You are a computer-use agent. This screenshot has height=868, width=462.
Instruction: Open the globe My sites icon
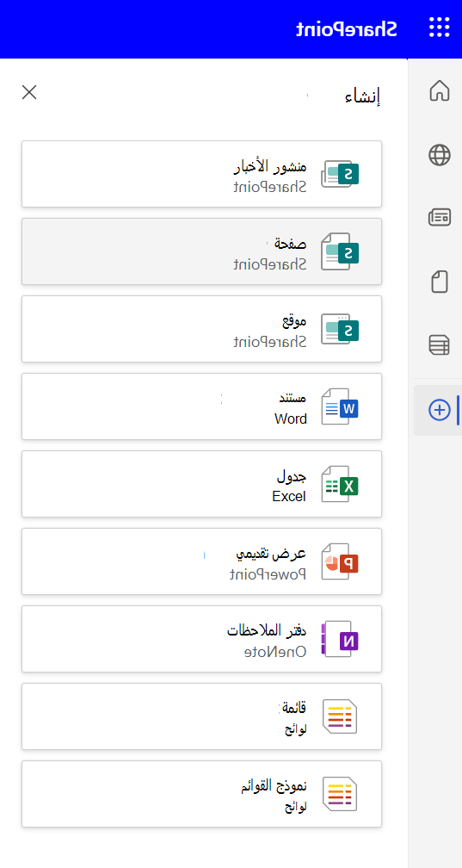pyautogui.click(x=440, y=155)
